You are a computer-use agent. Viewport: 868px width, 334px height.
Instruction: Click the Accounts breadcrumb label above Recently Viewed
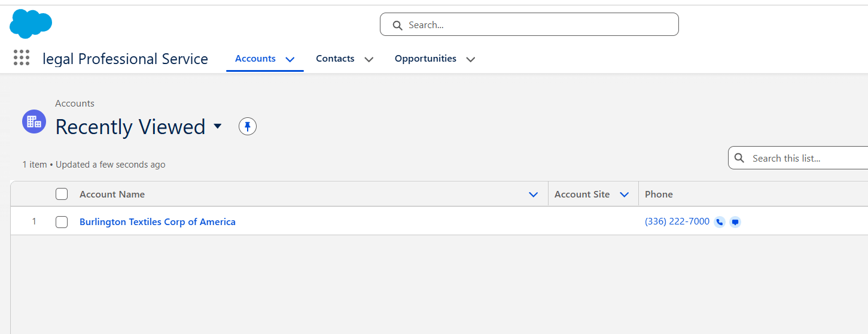click(75, 104)
